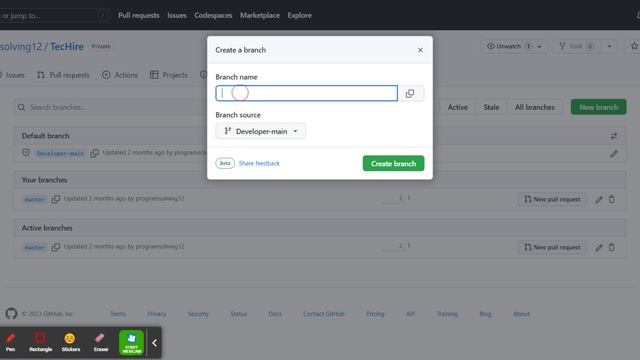This screenshot has width=640, height=360.
Task: Open the Status footer link
Action: [x=238, y=314]
